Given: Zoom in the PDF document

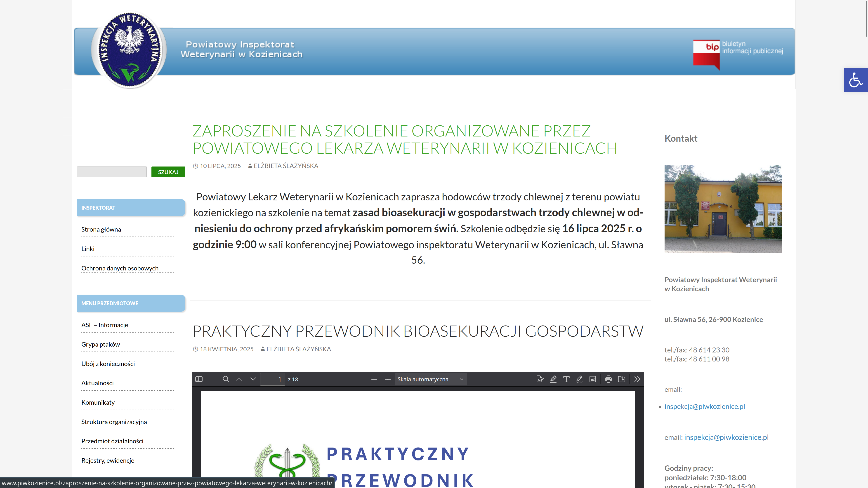Looking at the screenshot, I should [388, 379].
